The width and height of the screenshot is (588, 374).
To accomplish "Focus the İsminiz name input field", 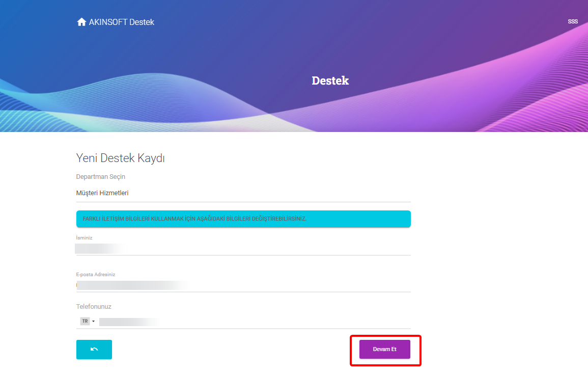I will (243, 249).
